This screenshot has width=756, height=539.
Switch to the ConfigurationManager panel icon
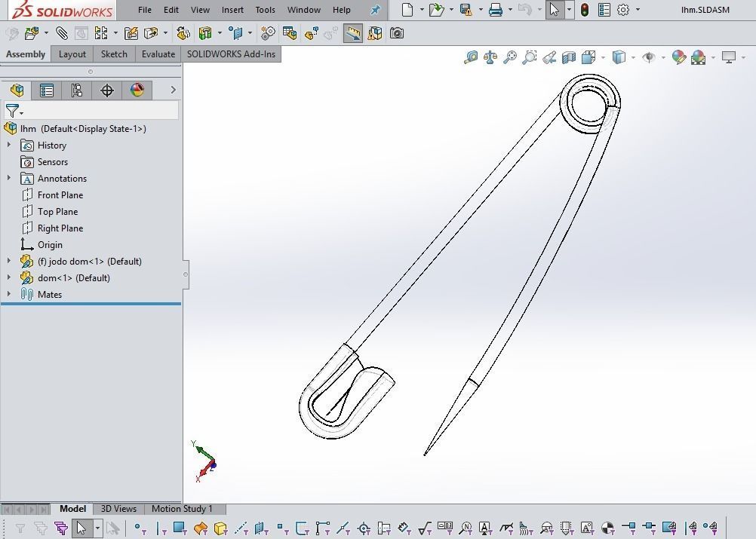point(76,90)
